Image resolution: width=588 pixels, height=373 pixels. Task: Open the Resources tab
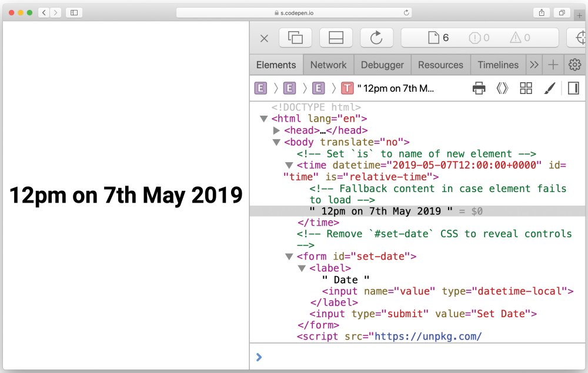[440, 65]
